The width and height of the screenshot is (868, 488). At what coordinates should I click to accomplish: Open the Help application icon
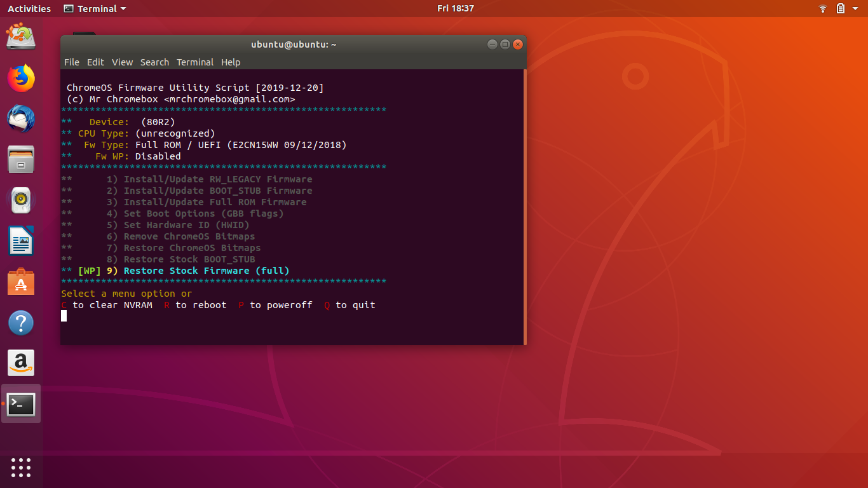point(21,323)
